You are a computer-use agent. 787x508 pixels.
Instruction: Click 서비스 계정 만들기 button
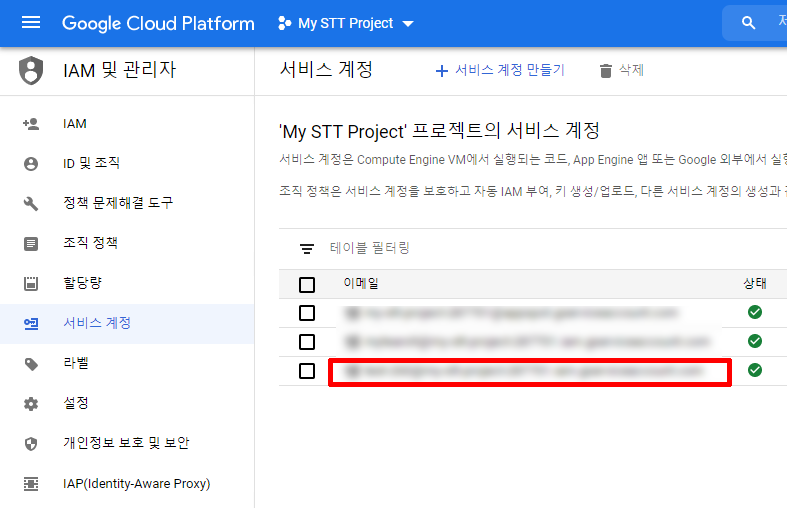[x=500, y=70]
